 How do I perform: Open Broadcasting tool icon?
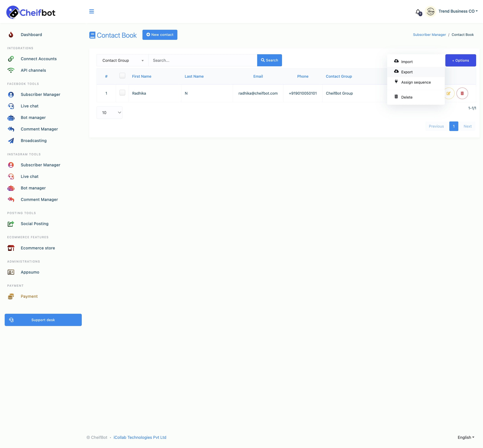pyautogui.click(x=11, y=140)
